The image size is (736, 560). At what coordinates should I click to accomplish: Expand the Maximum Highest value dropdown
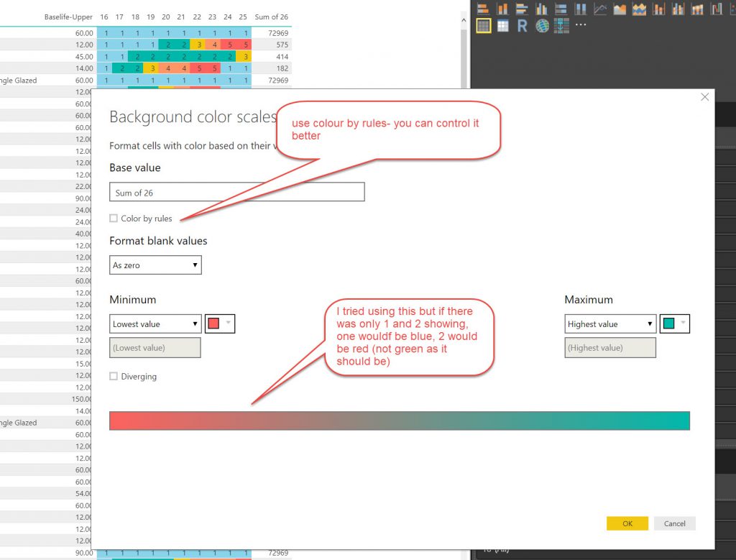pos(610,324)
